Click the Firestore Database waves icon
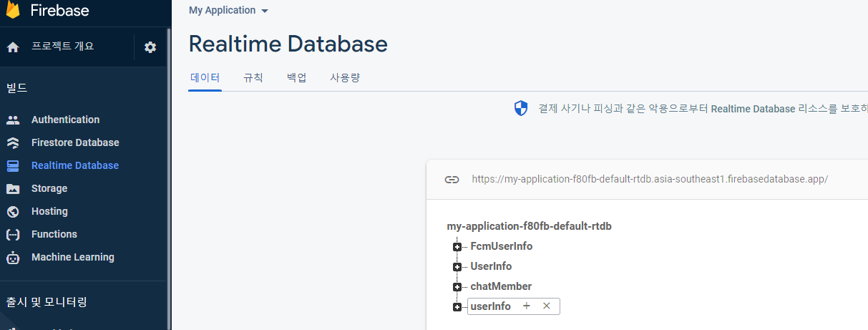This screenshot has height=330, width=868. point(13,142)
